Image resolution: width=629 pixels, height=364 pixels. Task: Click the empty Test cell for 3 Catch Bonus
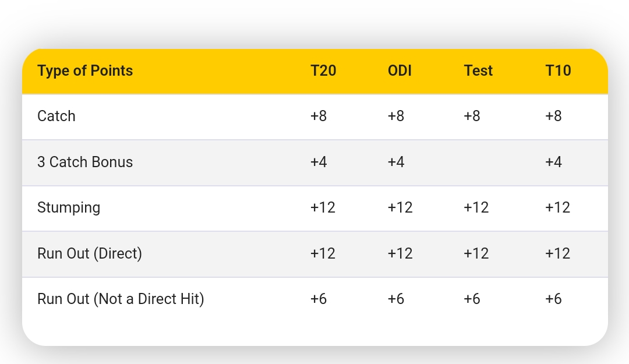pyautogui.click(x=478, y=162)
